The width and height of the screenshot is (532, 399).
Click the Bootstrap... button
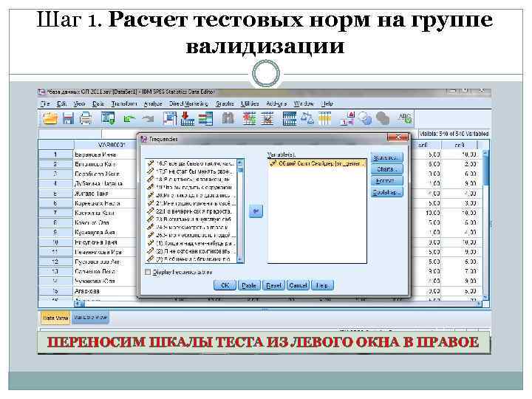point(387,192)
